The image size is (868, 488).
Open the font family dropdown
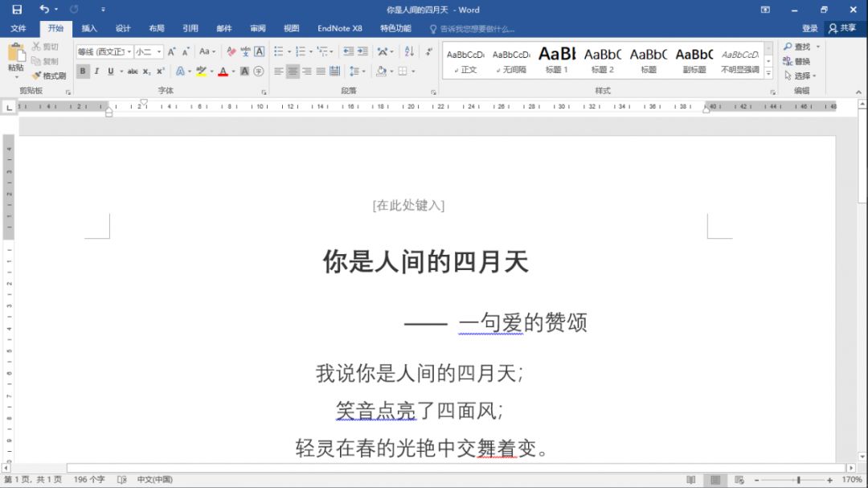click(128, 51)
